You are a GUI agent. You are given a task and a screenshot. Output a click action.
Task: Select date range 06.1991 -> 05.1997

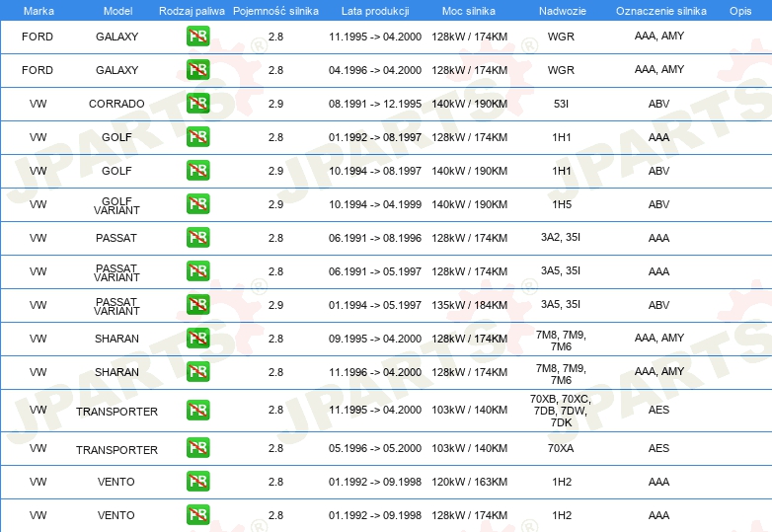(x=375, y=271)
